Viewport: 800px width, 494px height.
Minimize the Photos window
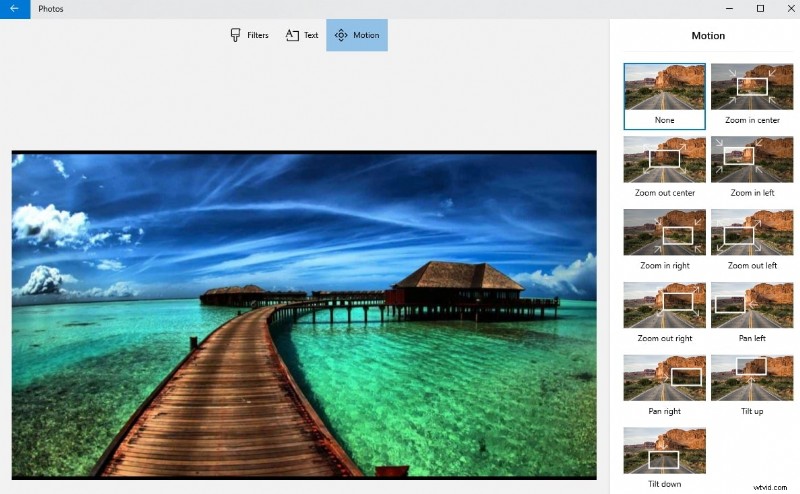pyautogui.click(x=729, y=9)
